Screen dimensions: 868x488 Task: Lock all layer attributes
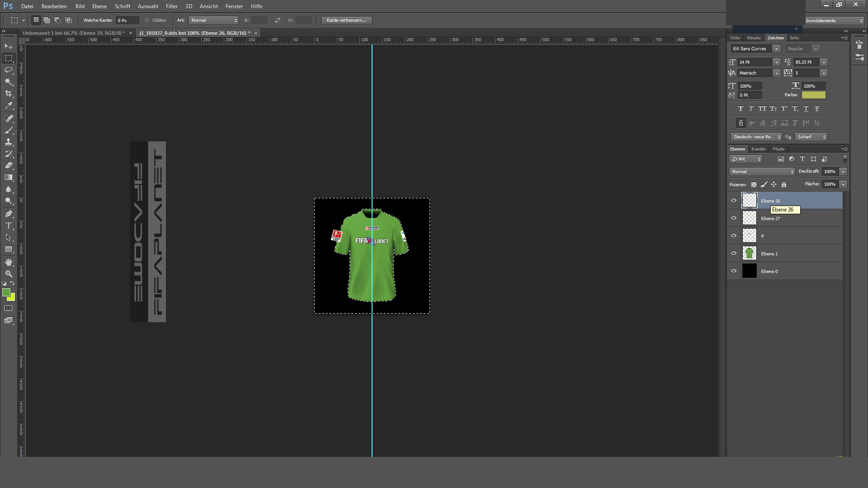(x=784, y=184)
